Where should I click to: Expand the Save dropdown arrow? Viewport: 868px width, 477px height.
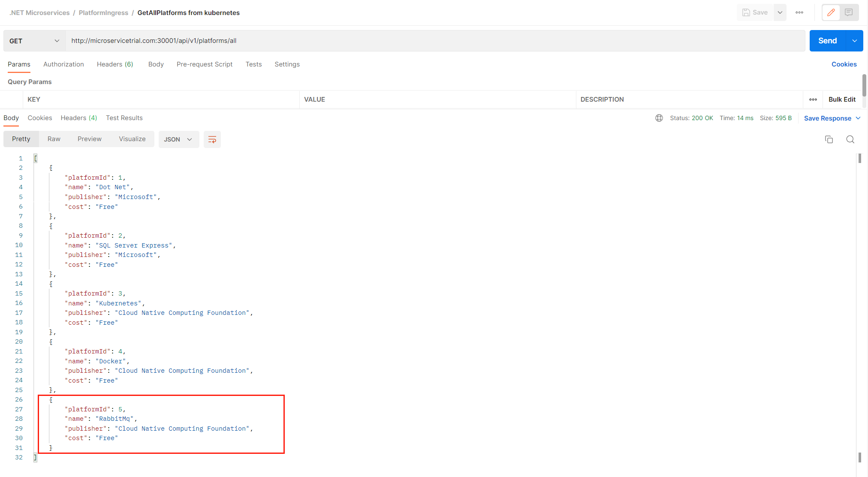pyautogui.click(x=780, y=12)
